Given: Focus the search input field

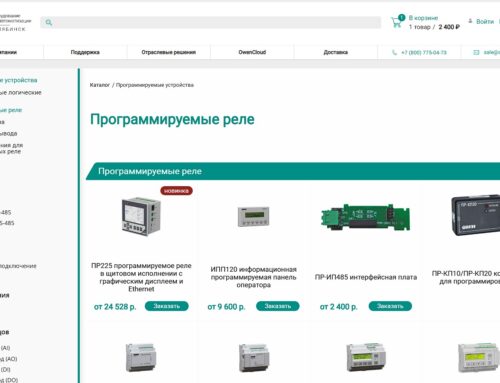Looking at the screenshot, I should point(211,23).
